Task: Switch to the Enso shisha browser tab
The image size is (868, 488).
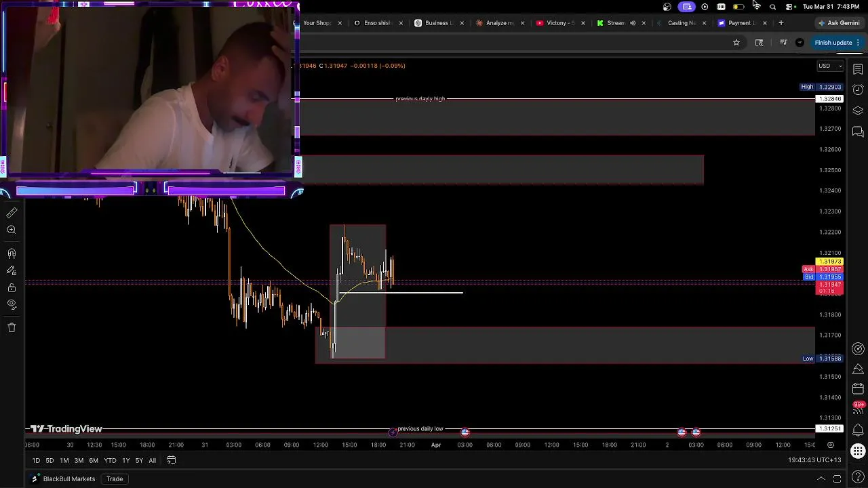Action: [x=378, y=23]
